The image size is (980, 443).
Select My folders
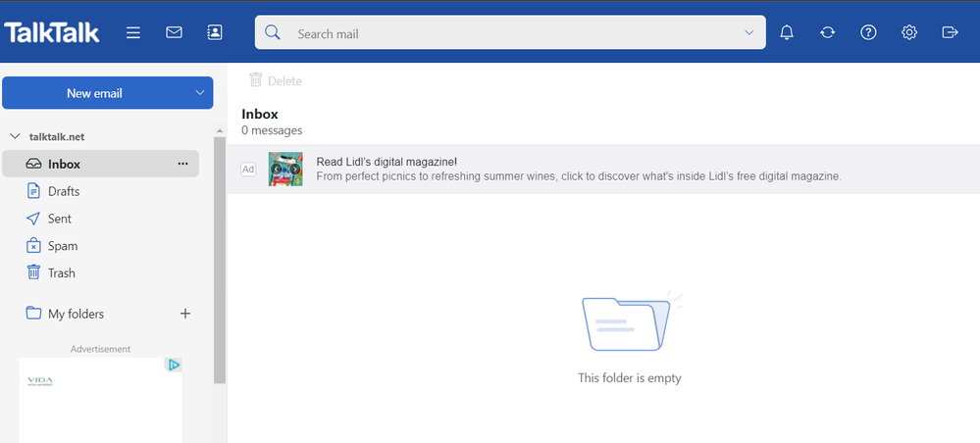[65, 314]
